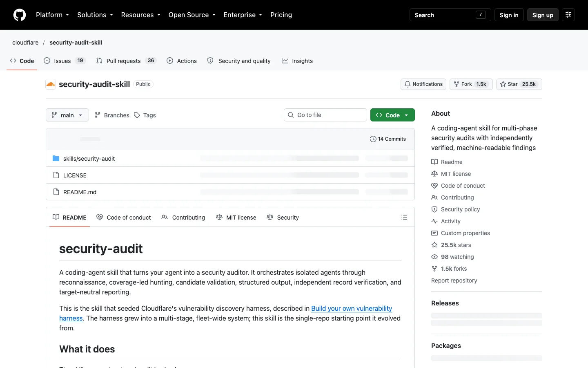Click the skills/security-audit folder icon

click(x=56, y=158)
